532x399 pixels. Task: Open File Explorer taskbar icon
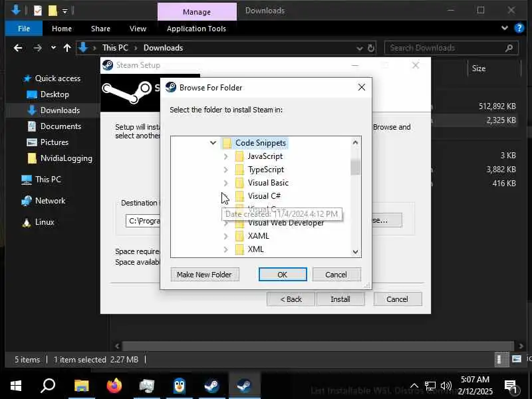81,386
